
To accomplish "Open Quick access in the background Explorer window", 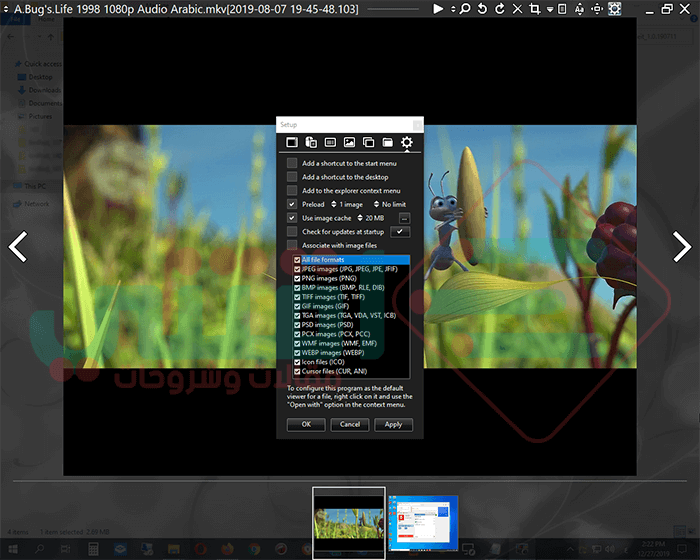I will (x=39, y=64).
